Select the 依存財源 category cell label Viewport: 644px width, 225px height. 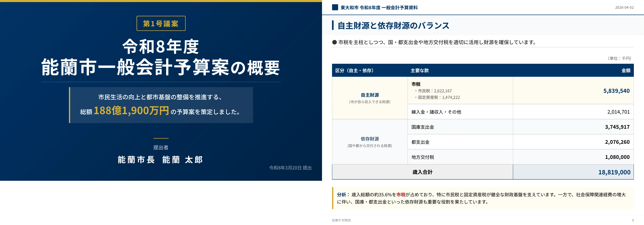click(x=370, y=139)
